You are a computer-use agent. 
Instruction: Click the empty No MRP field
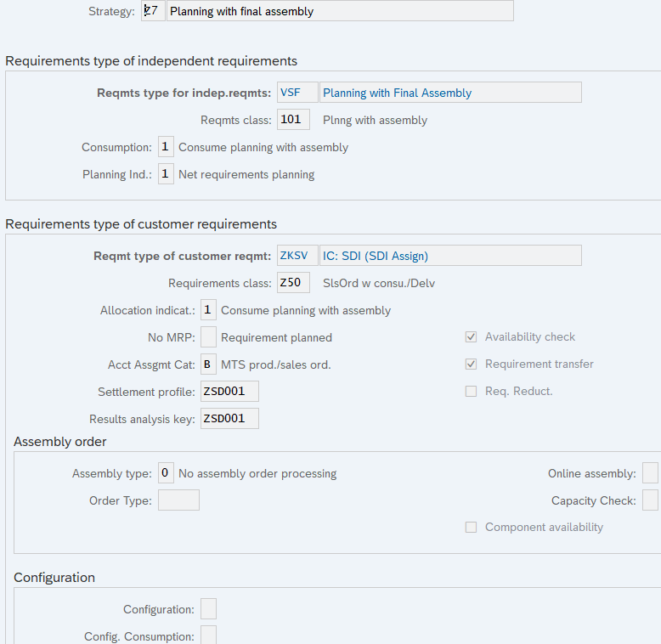click(x=208, y=337)
